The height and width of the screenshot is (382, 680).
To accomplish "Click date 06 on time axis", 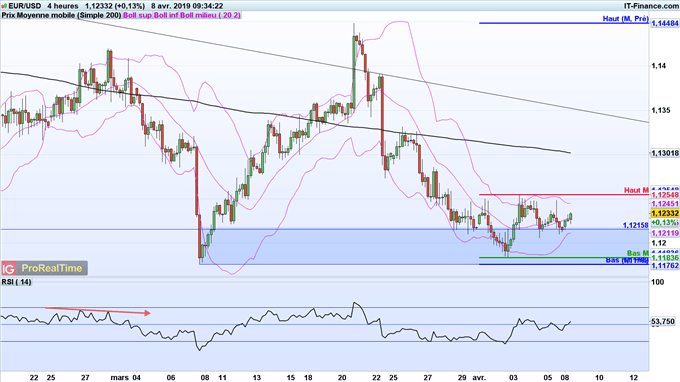I will click(171, 378).
